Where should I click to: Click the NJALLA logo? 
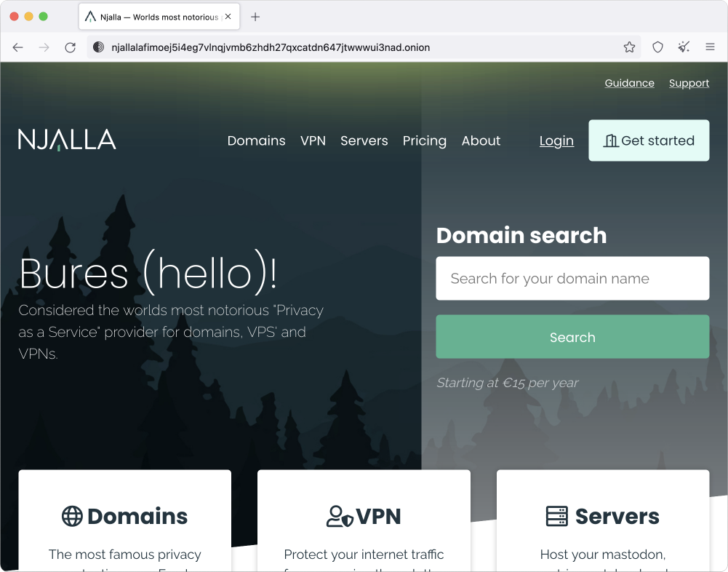(x=67, y=140)
